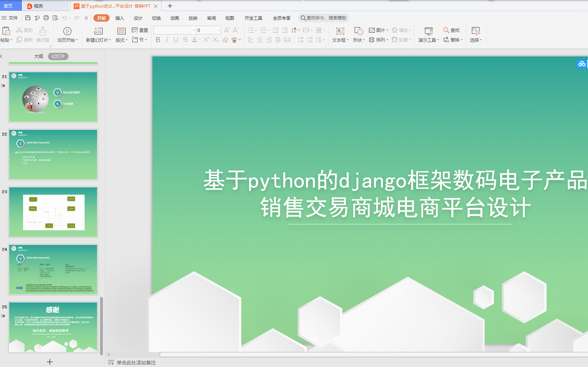Viewport: 588px width, 367px height.
Task: Open the Insert (插入) ribbon tab
Action: coord(120,18)
